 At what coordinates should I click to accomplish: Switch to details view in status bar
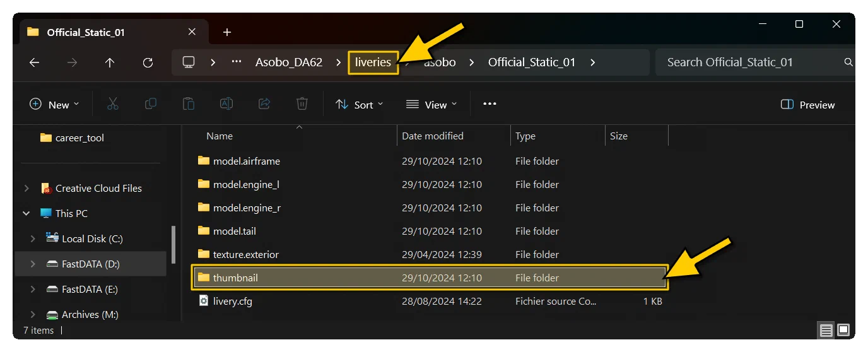pyautogui.click(x=826, y=330)
